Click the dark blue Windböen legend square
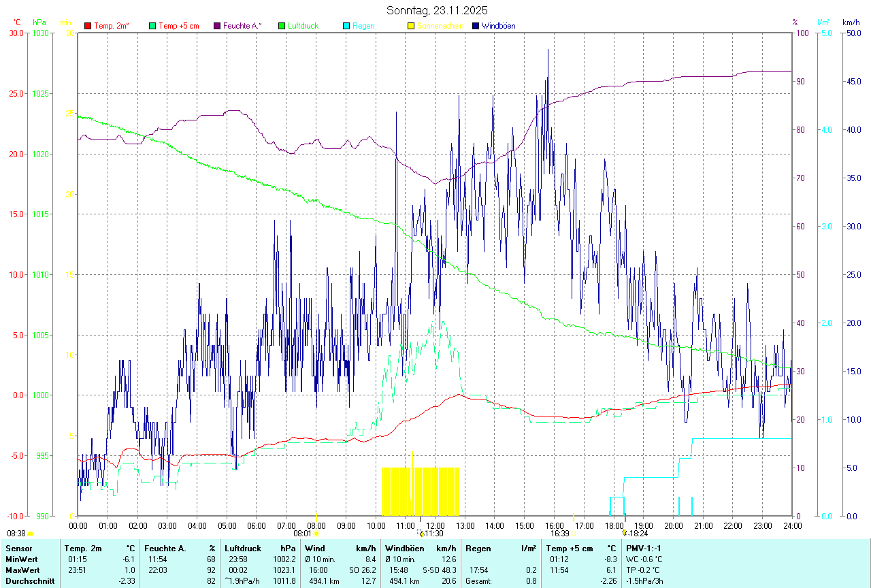This screenshot has width=871, height=588. [x=476, y=26]
